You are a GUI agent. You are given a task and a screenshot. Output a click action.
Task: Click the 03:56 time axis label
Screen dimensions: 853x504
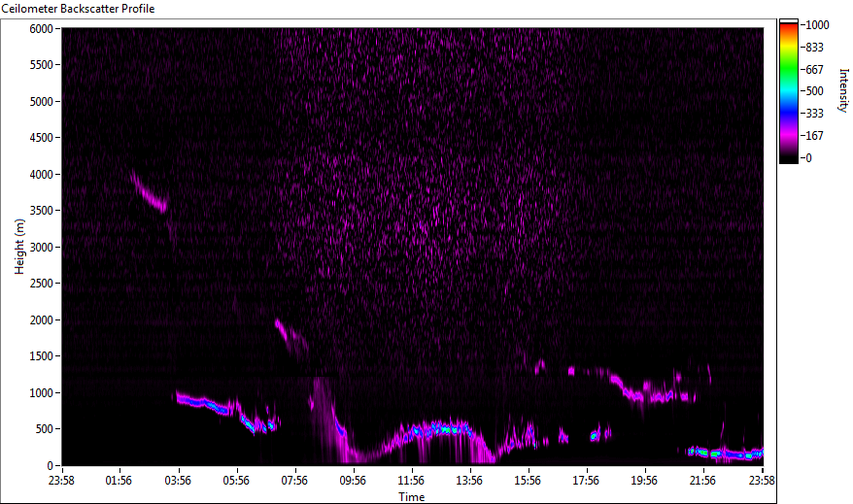(x=178, y=481)
